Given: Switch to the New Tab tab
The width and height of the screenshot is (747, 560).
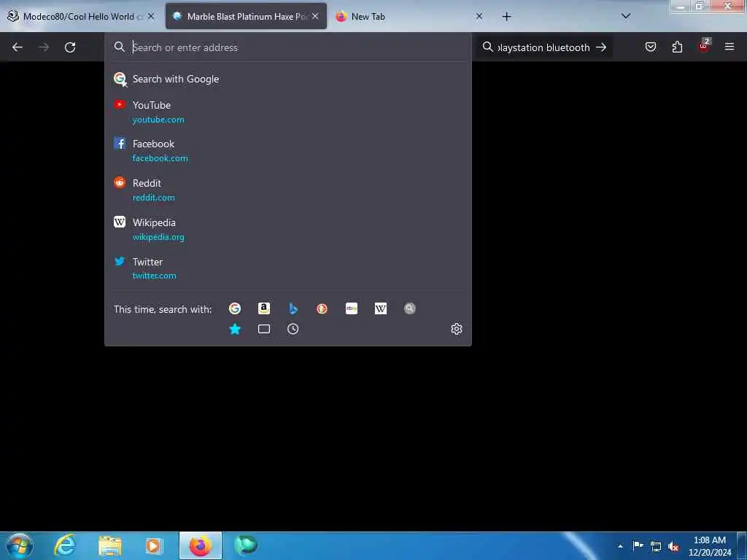Looking at the screenshot, I should (410, 16).
